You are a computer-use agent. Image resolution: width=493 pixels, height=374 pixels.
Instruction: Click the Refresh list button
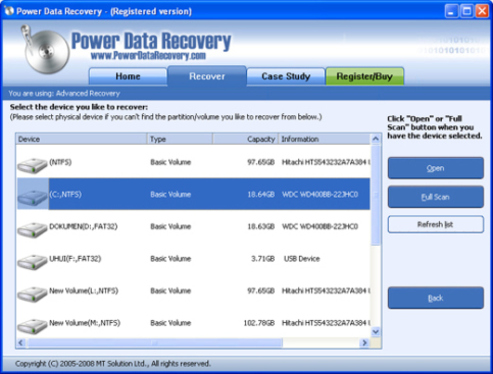(435, 224)
